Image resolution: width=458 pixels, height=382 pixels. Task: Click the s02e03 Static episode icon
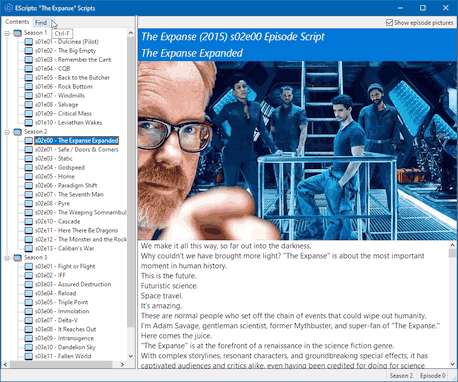click(x=29, y=159)
